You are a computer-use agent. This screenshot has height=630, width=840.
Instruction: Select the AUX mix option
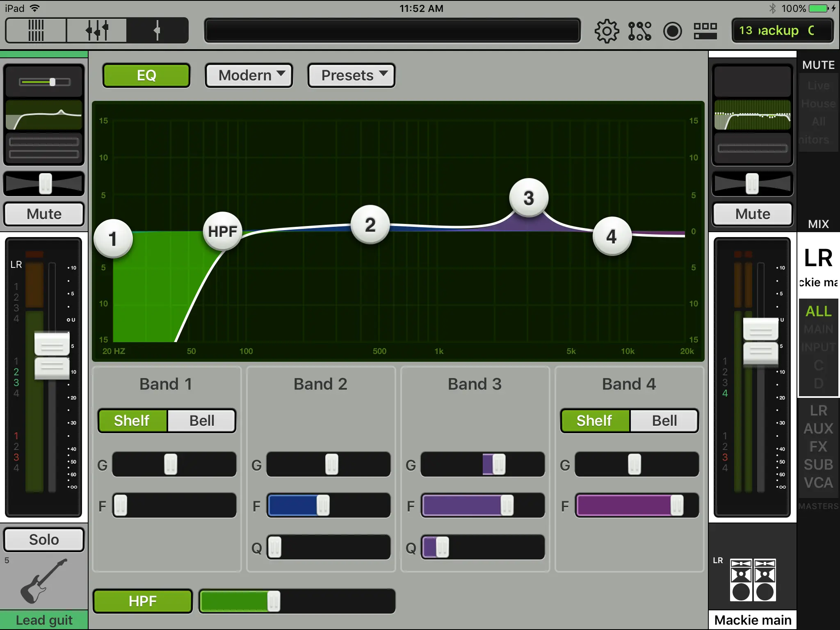pos(818,429)
